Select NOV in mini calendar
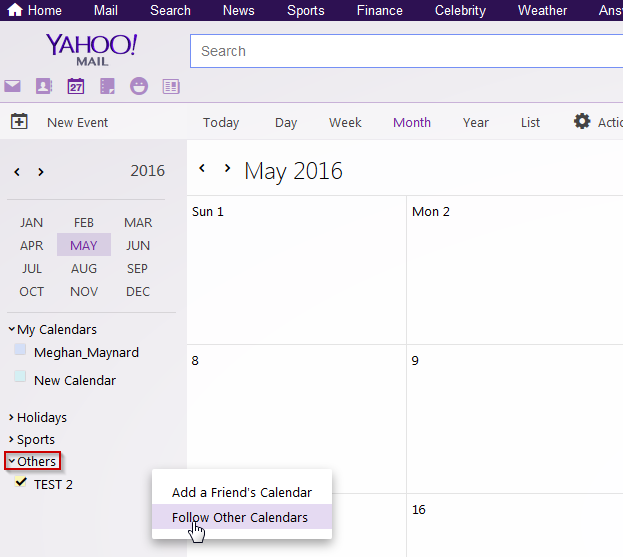The width and height of the screenshot is (623, 557). coord(83,292)
